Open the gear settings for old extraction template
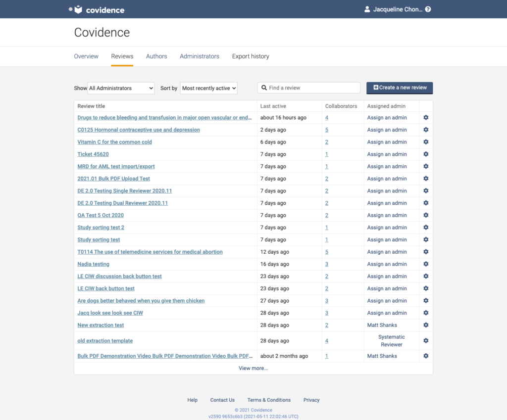This screenshot has width=507, height=420. pos(426,340)
